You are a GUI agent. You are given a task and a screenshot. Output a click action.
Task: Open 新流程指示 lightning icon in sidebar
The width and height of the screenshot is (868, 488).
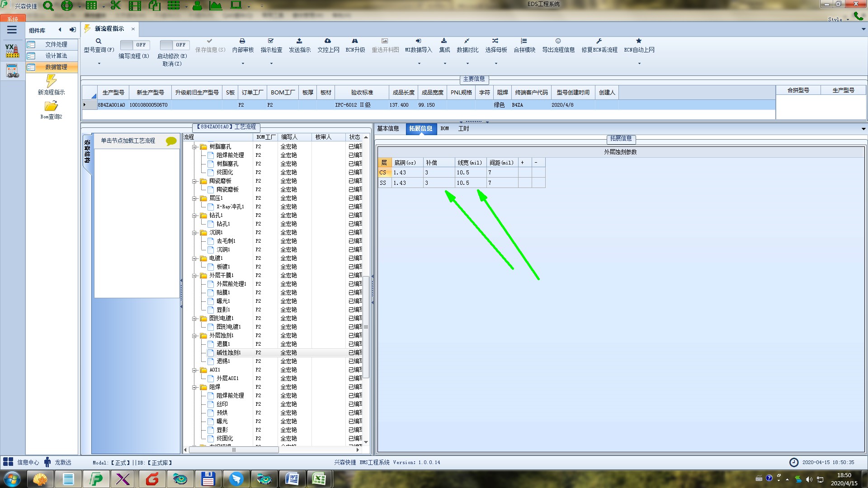point(51,81)
